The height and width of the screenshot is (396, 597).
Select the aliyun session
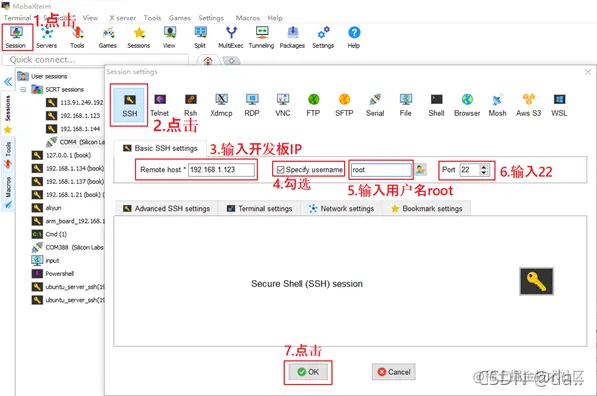point(47,208)
